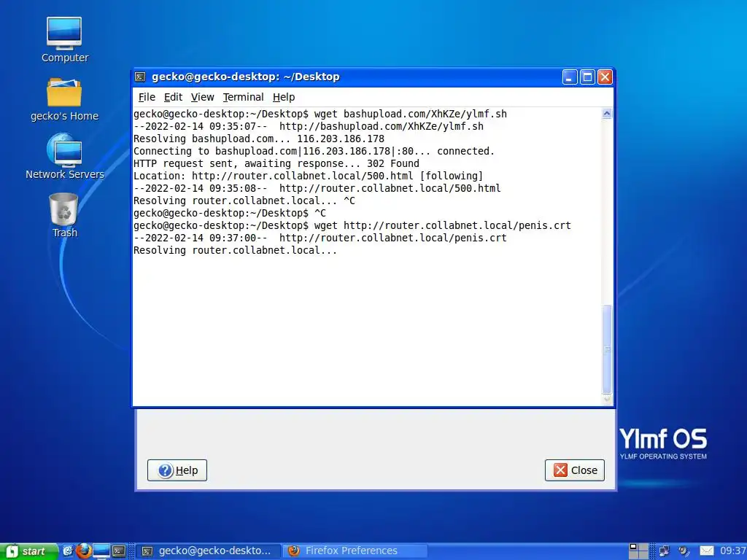
Task: Close the terminal window
Action: pos(605,77)
